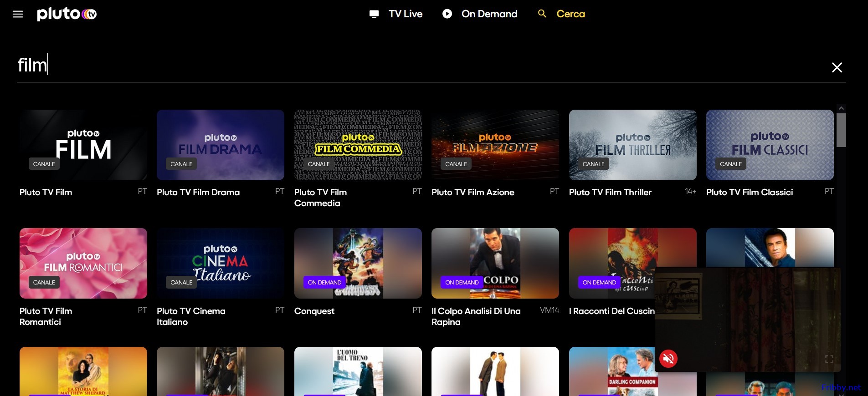Click the TV Live monitor icon

point(374,14)
